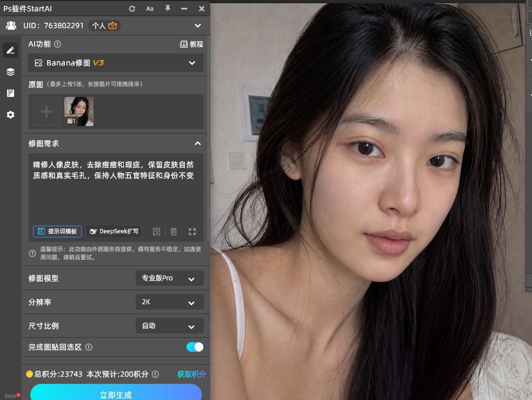The height and width of the screenshot is (400, 532).
Task: Click the user avatar icon beside UID
Action: [11, 25]
